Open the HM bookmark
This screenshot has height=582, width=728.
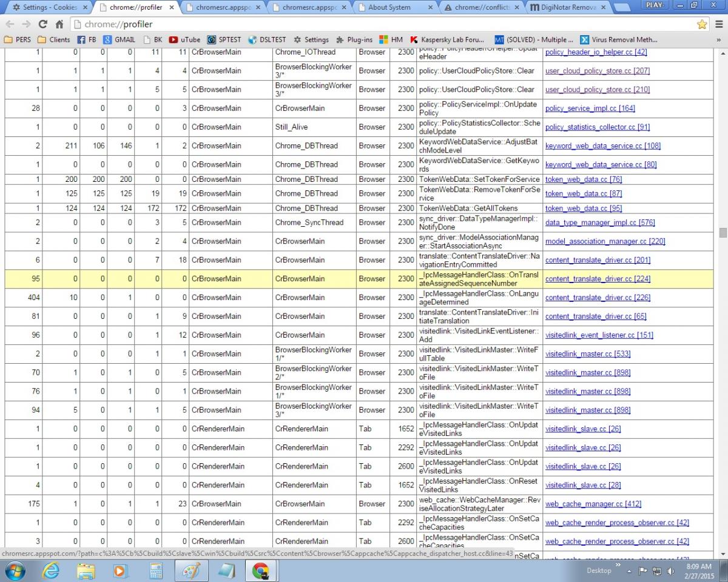391,39
